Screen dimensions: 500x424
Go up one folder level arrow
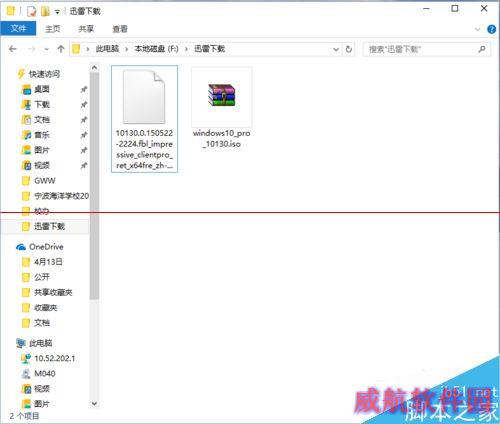click(61, 49)
